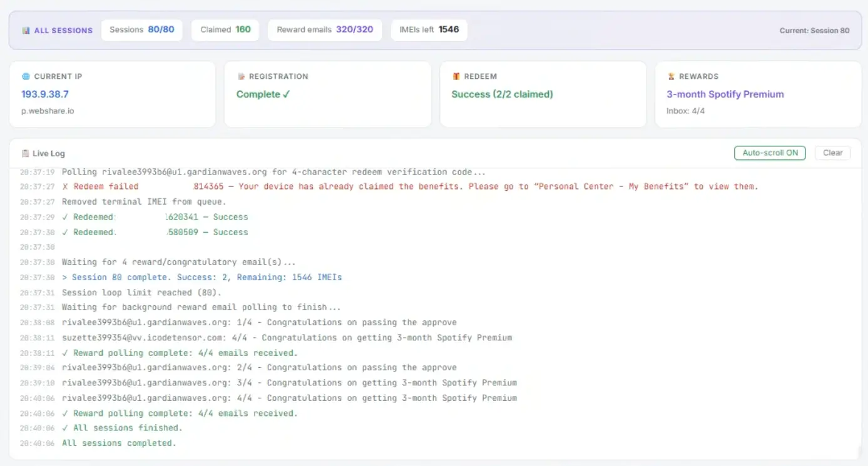Click the globe icon beside CURRENT IP
Viewport: 868px width, 466px height.
coord(26,76)
